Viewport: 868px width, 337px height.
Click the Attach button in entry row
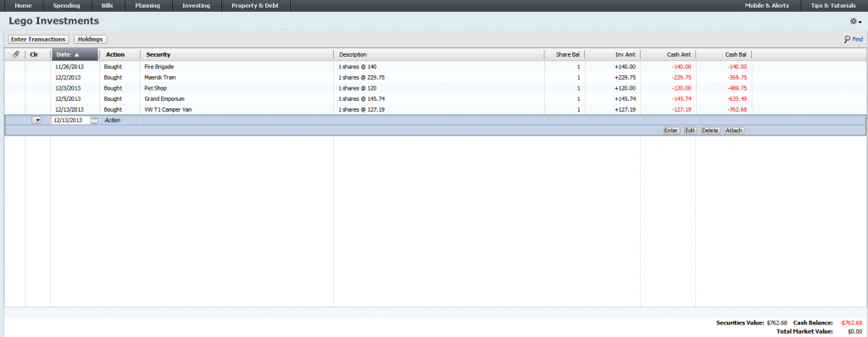tap(734, 130)
